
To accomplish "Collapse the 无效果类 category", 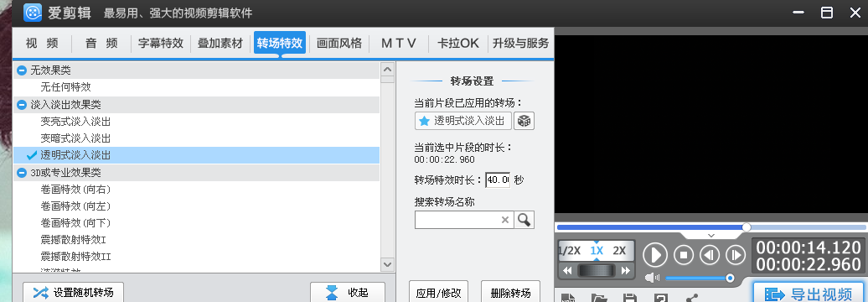I will point(22,70).
